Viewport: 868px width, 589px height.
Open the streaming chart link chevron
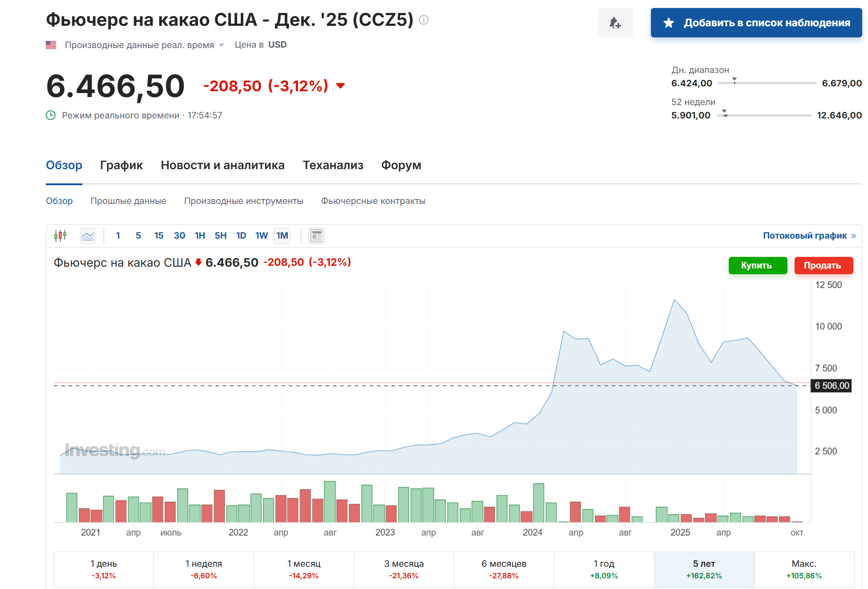click(x=853, y=236)
